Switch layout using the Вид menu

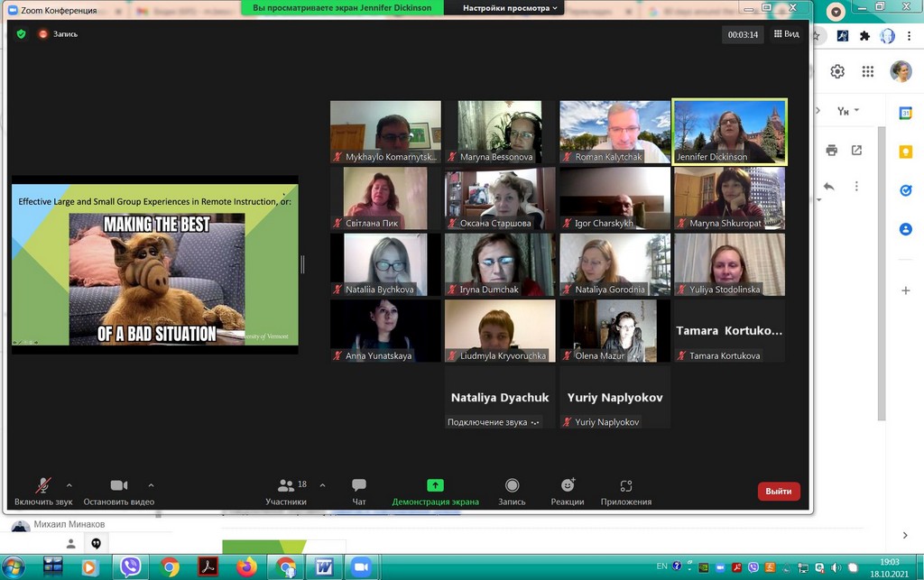click(786, 34)
